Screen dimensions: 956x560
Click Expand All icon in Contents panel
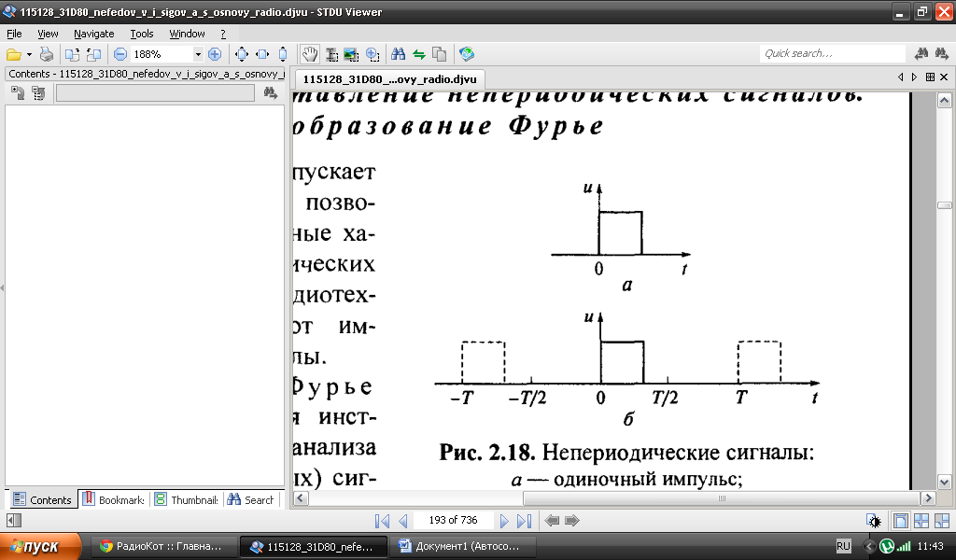pos(18,92)
